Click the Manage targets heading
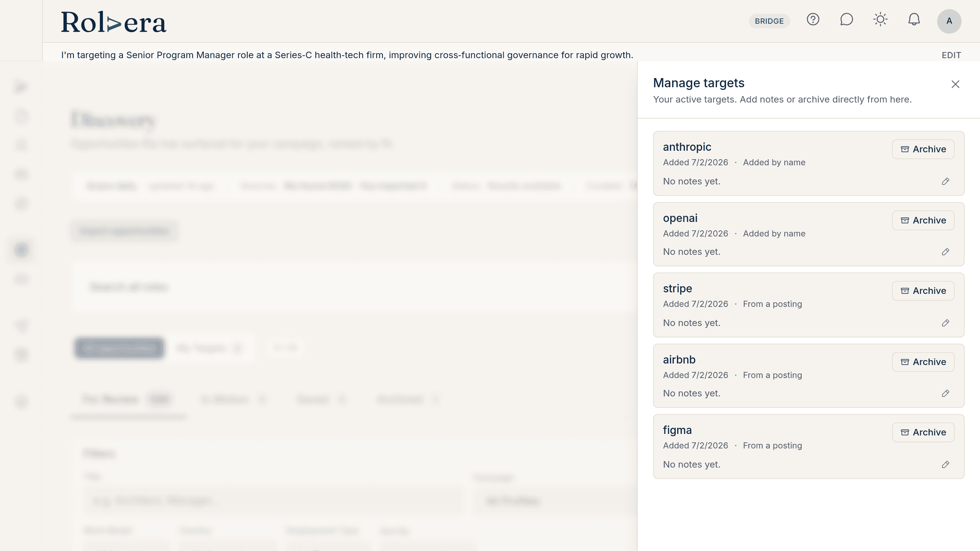The height and width of the screenshot is (551, 980). tap(699, 83)
